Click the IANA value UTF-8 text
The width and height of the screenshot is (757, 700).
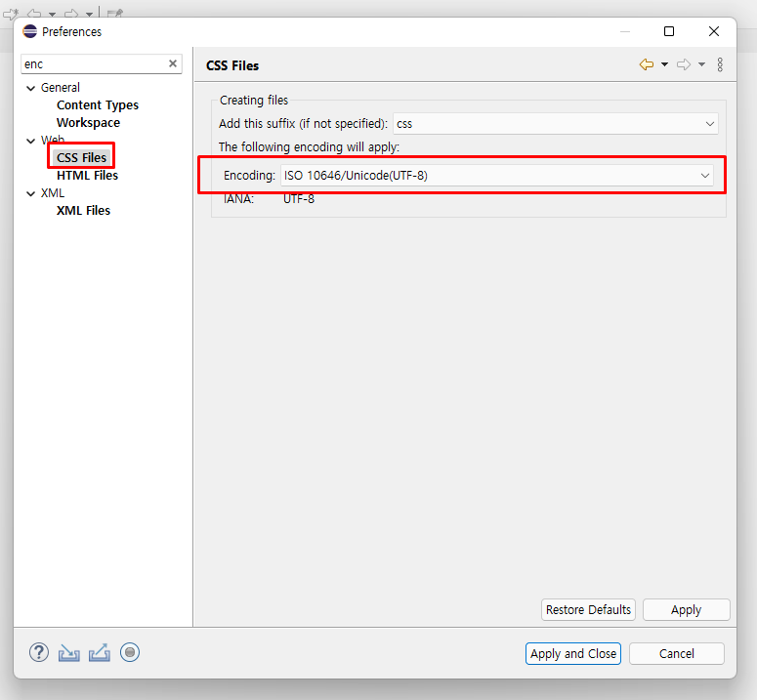tap(299, 199)
